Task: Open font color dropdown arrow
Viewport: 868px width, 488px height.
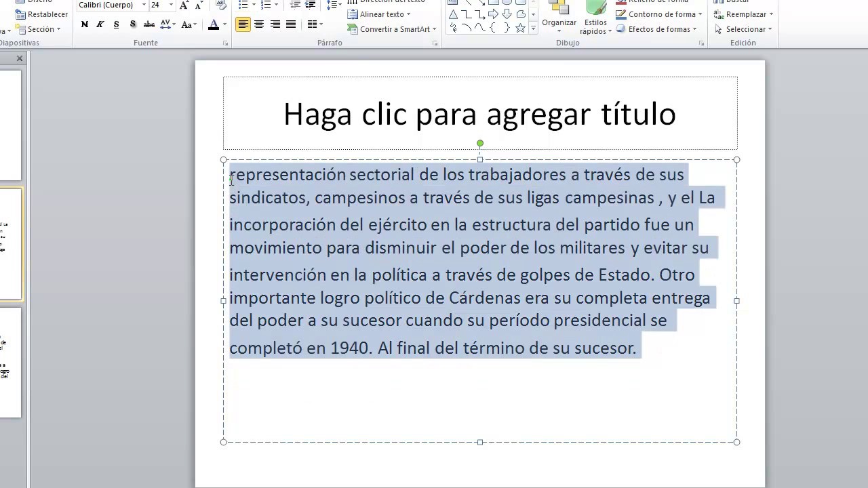Action: [x=225, y=24]
